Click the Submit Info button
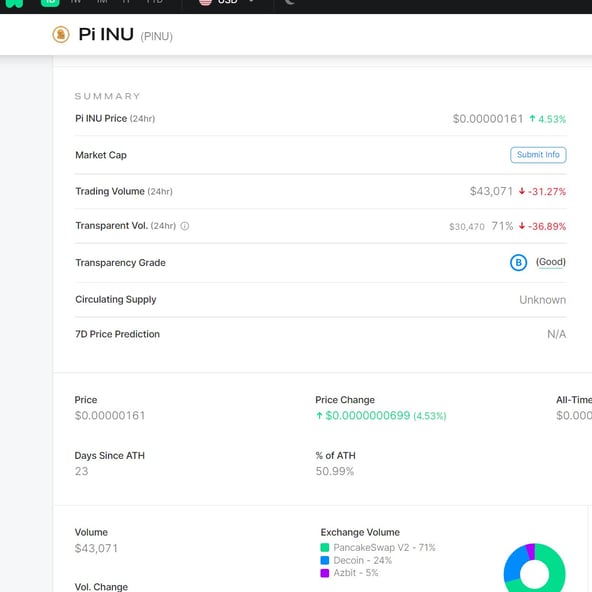The width and height of the screenshot is (592, 592). (x=538, y=155)
